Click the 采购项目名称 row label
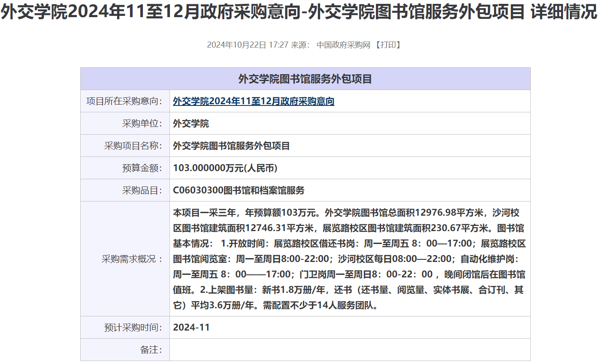 [133, 146]
